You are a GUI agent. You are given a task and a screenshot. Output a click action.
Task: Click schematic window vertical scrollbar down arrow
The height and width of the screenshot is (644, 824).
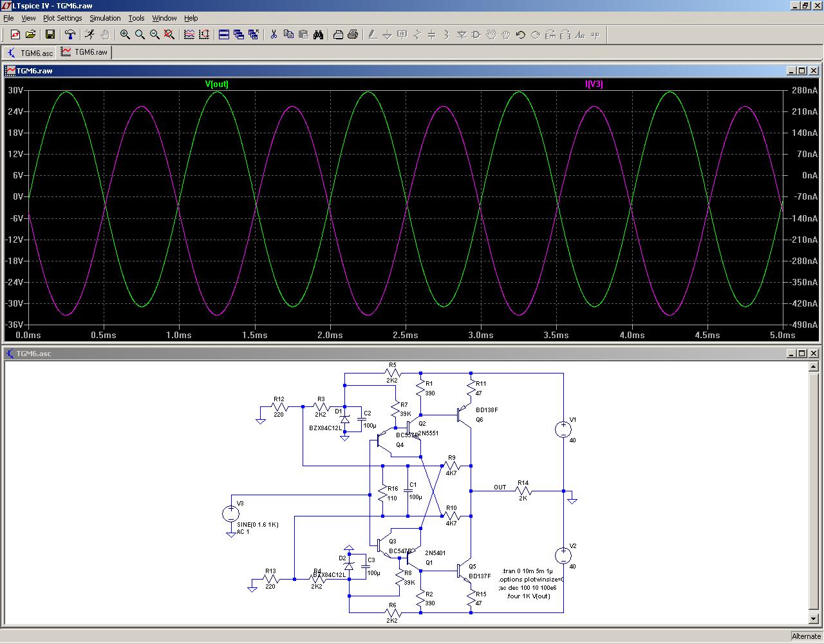coord(814,619)
